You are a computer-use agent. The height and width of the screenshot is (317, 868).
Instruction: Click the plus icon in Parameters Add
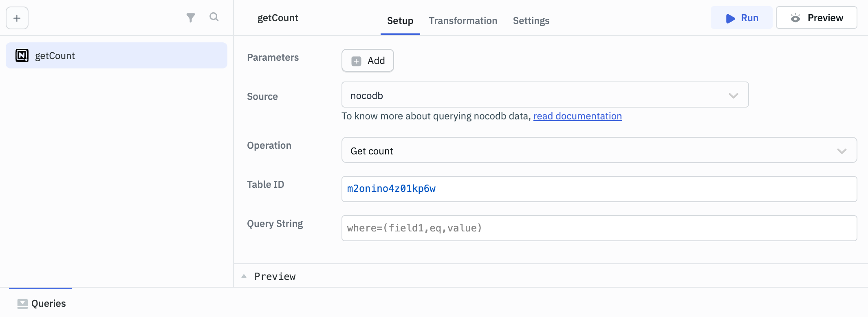pyautogui.click(x=357, y=61)
